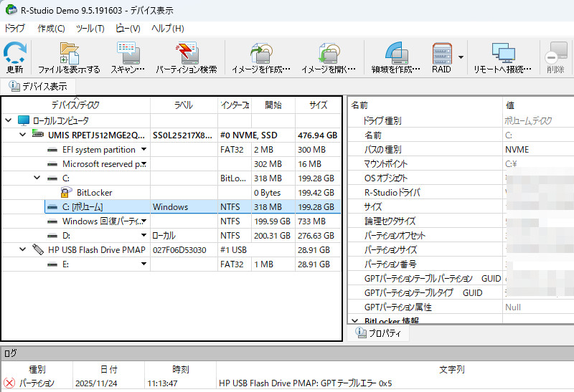Click the 名前 properties column header

coord(425,105)
